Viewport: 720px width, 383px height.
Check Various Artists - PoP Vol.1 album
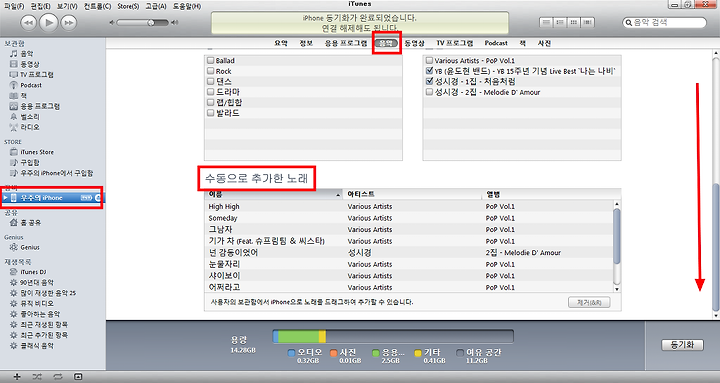pos(429,60)
